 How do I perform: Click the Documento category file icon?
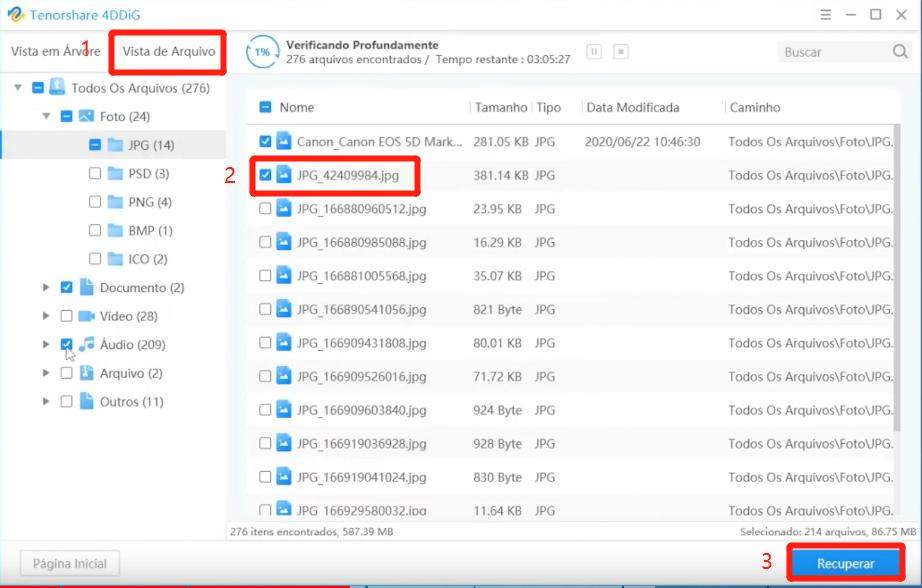point(86,287)
